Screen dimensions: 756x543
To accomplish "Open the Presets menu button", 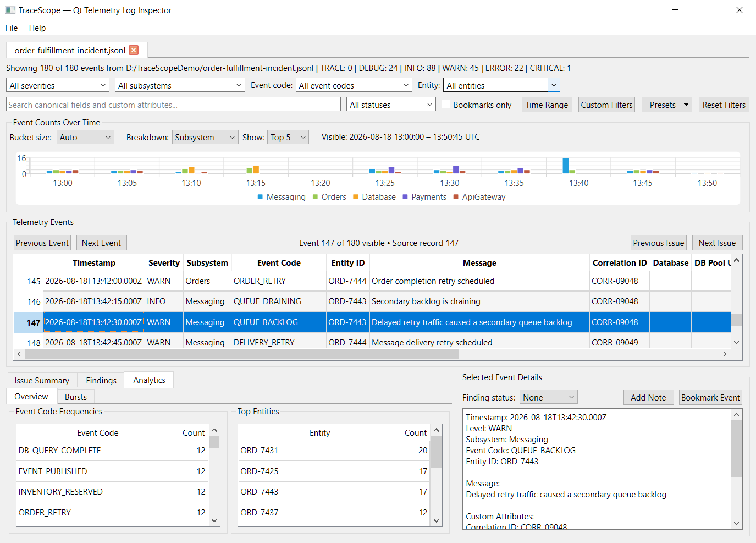I will click(x=667, y=105).
